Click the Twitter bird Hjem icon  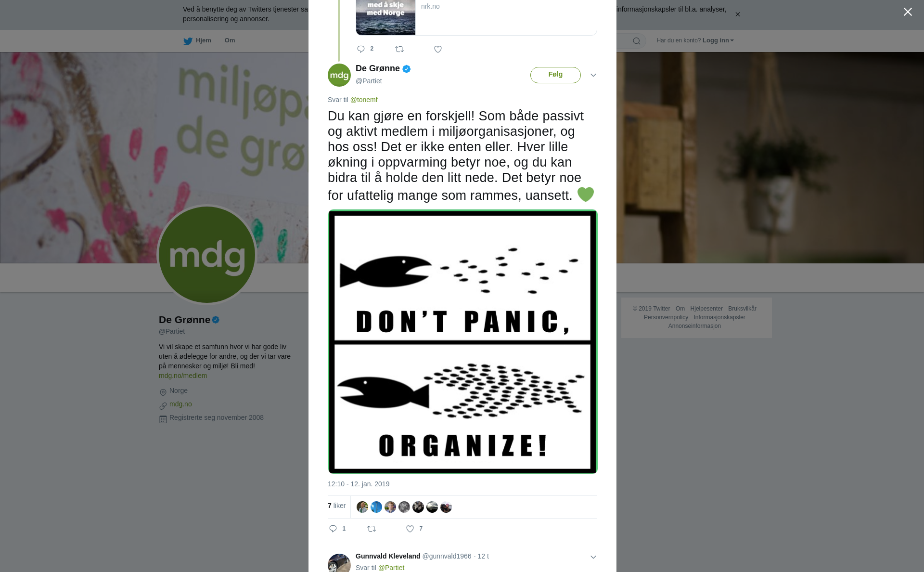click(x=188, y=41)
